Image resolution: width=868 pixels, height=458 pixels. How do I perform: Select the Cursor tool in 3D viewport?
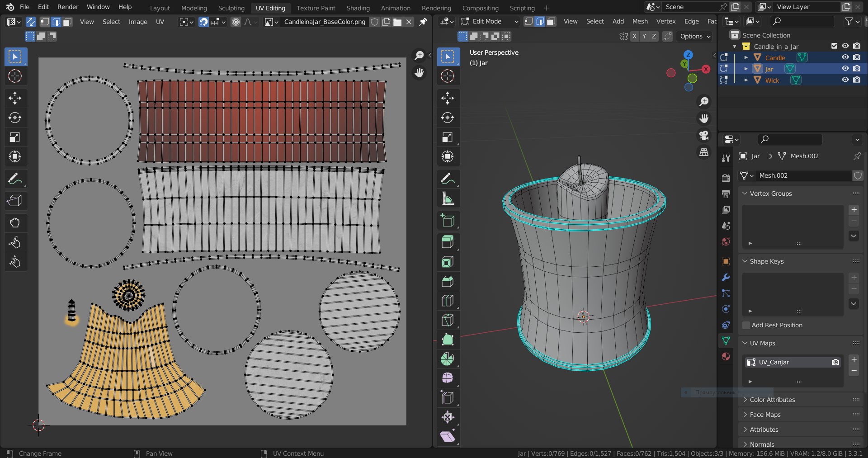coord(448,76)
